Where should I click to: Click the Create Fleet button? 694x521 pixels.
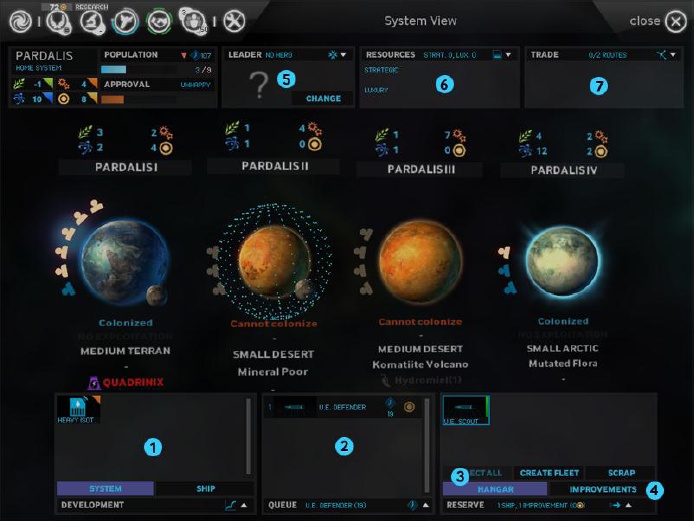point(549,473)
